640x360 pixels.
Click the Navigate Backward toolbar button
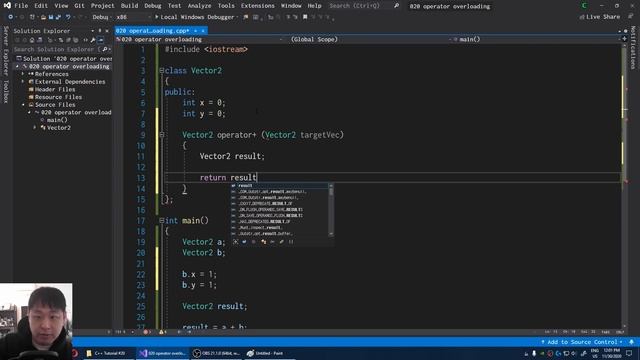pos(10,17)
